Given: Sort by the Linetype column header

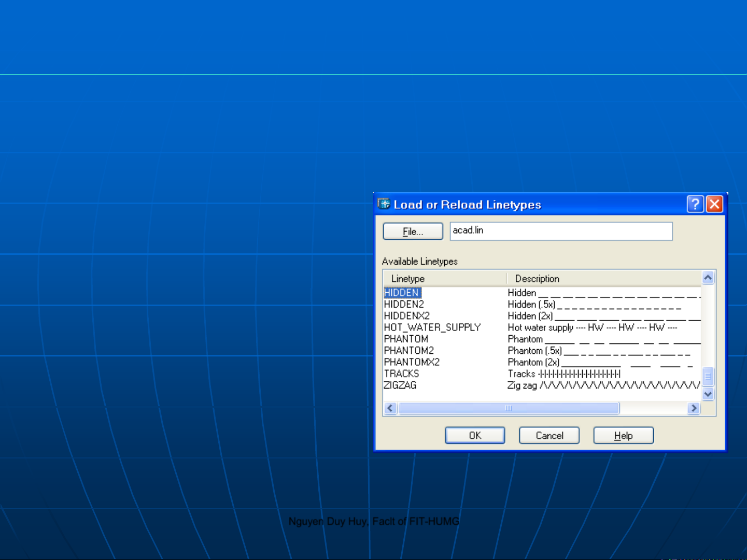Looking at the screenshot, I should pyautogui.click(x=408, y=279).
